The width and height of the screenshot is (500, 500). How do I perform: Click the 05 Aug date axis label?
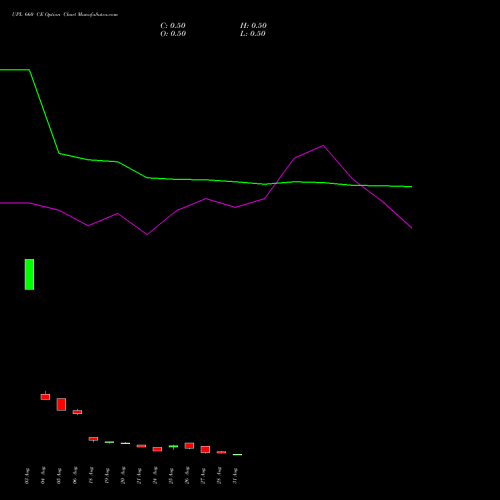(59, 476)
